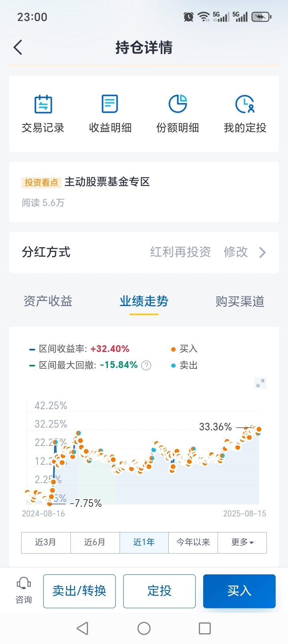The image size is (288, 644).
Task: Select the 今年以来 time range
Action: 193,542
